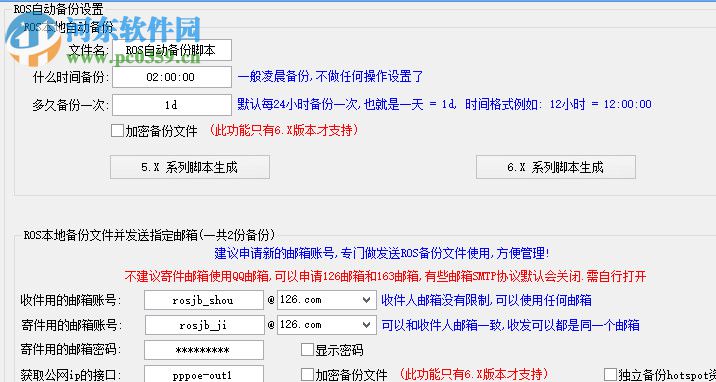Click the 寄件用的邮箱账号 input field

(x=204, y=325)
